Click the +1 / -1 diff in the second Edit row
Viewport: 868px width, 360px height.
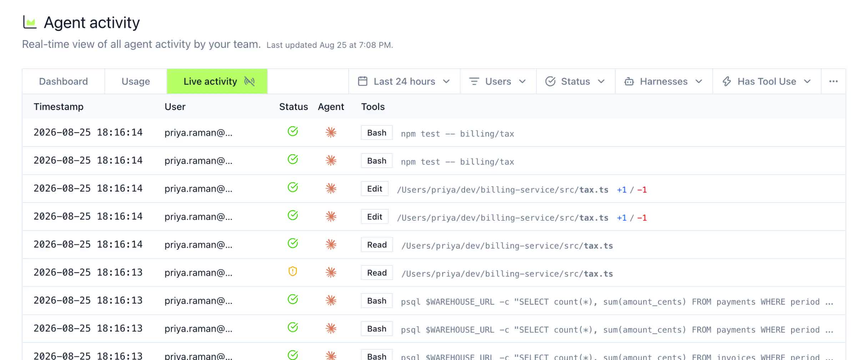tap(632, 218)
